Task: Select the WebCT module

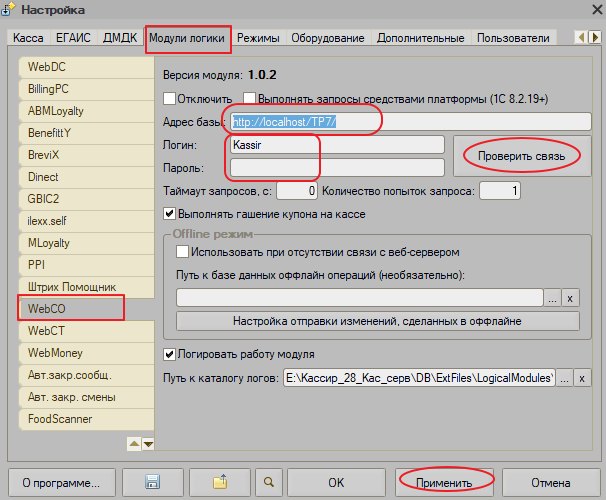Action: click(x=86, y=331)
